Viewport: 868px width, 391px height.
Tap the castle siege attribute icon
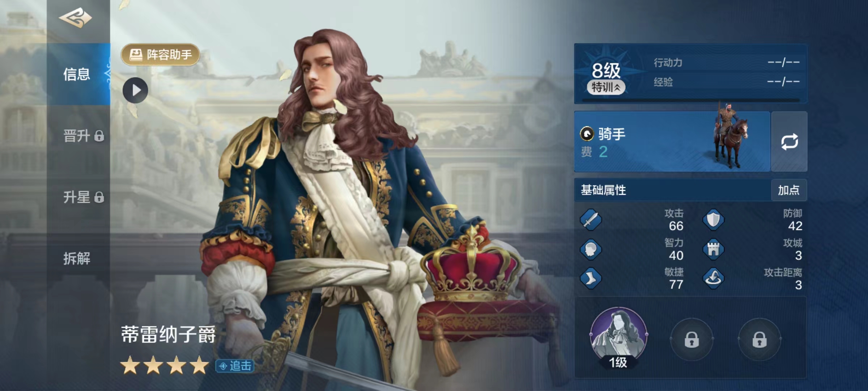point(713,249)
